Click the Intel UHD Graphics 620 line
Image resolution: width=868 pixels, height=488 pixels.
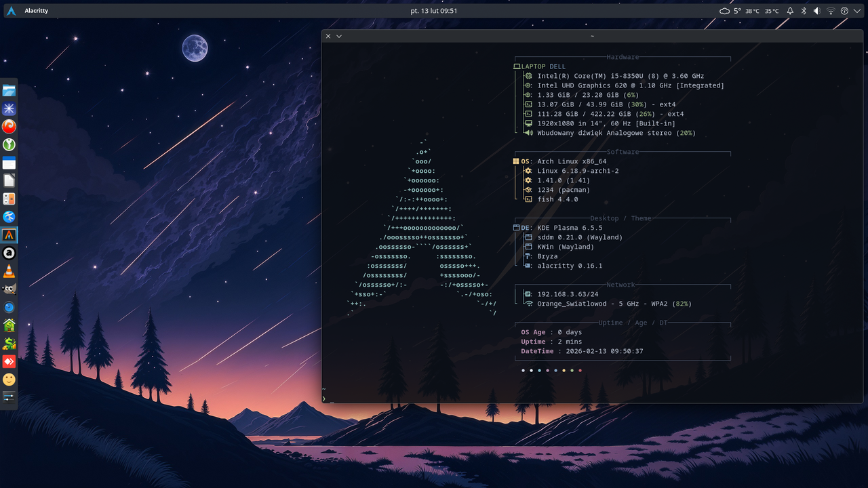click(x=631, y=85)
